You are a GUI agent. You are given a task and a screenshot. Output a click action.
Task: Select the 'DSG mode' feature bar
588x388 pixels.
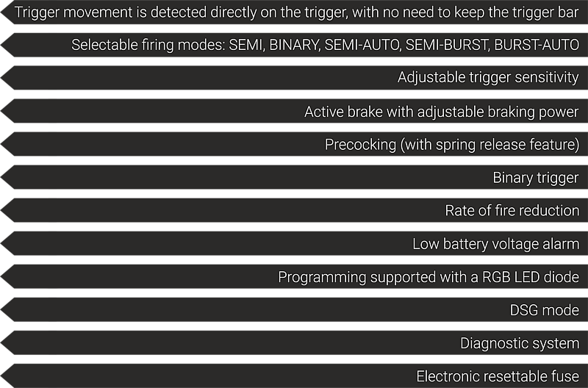pos(295,309)
